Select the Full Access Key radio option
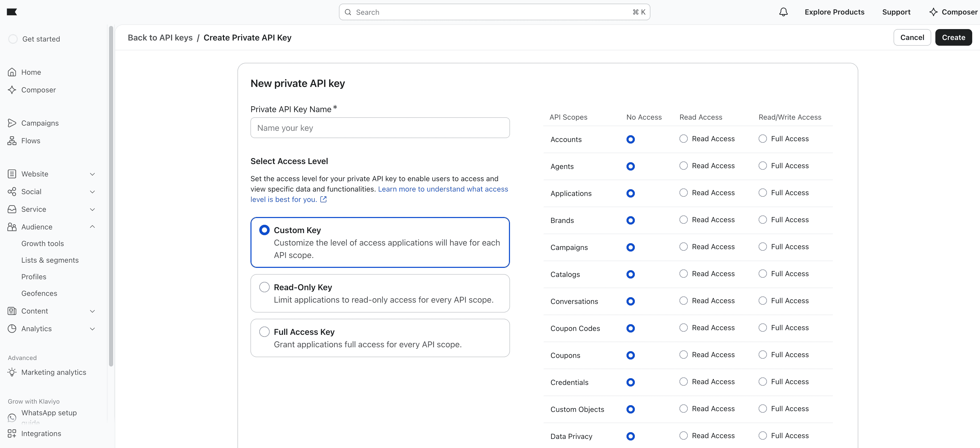980x448 pixels. 264,331
